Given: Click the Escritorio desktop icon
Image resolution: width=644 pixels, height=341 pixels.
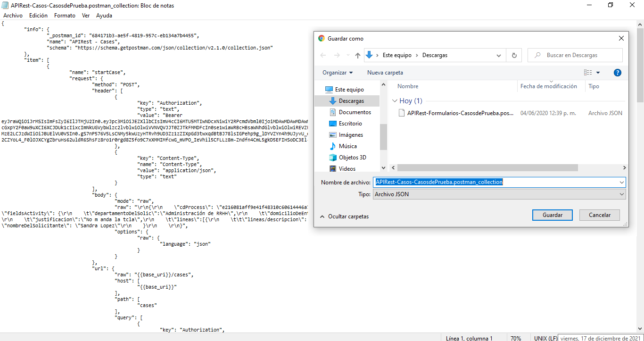Looking at the screenshot, I should point(333,124).
